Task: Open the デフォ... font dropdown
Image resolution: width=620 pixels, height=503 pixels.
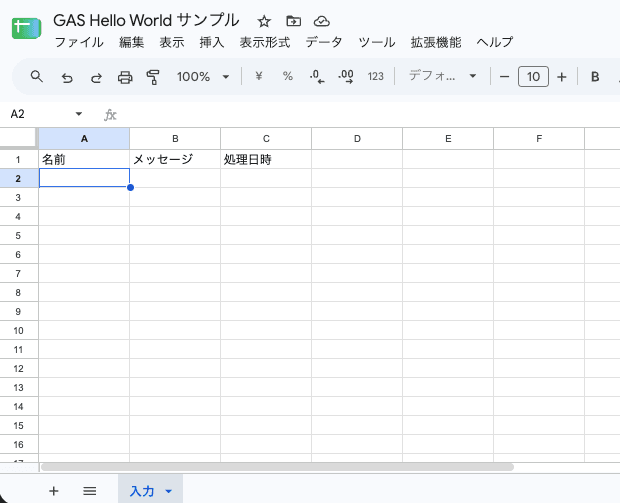Action: 442,76
